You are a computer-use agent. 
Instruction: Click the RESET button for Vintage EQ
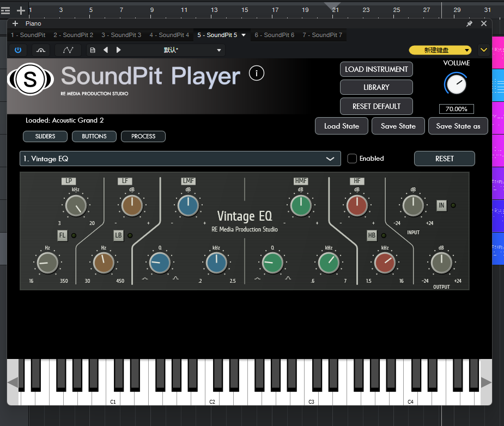(444, 159)
